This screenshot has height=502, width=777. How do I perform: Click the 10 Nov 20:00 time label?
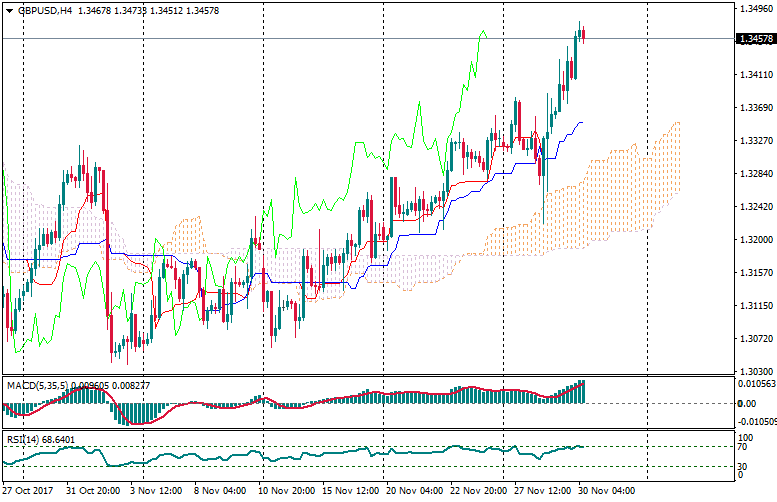285,492
